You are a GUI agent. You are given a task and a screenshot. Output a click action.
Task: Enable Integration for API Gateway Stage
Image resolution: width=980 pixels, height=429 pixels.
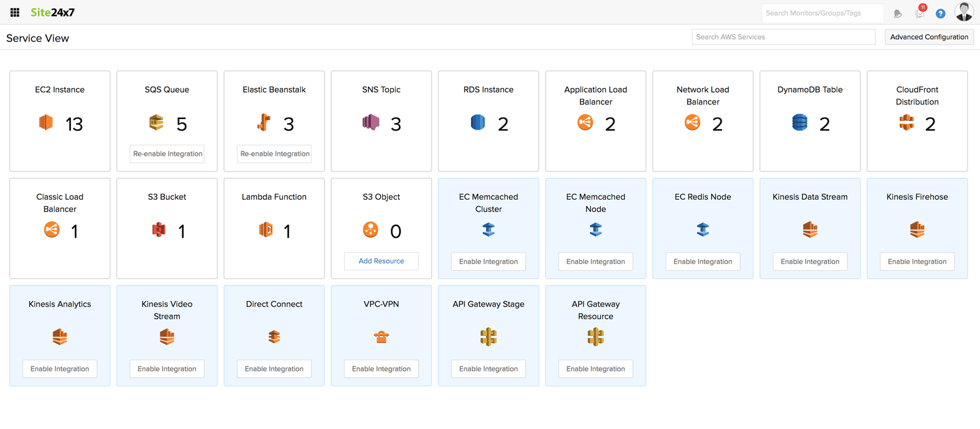(488, 369)
